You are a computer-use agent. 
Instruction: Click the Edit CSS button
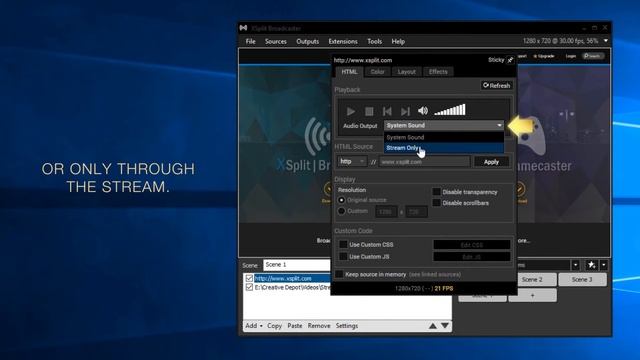coord(471,244)
